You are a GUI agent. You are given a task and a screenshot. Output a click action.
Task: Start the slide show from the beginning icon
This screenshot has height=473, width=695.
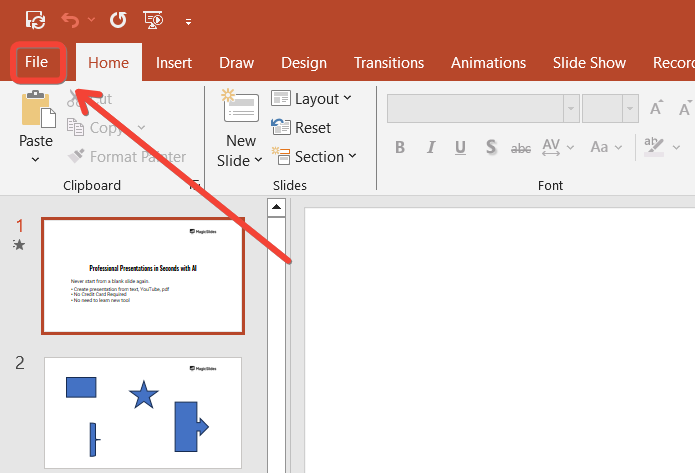click(x=153, y=19)
